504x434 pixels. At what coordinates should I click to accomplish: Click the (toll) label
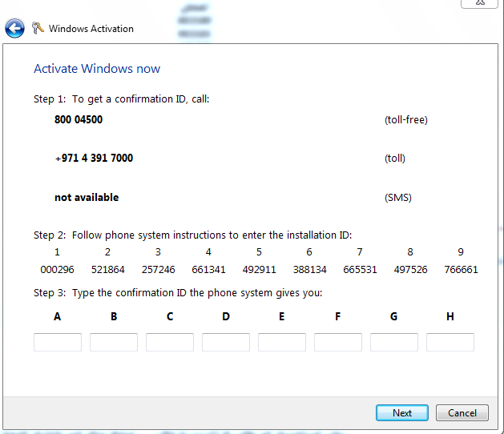[395, 159]
